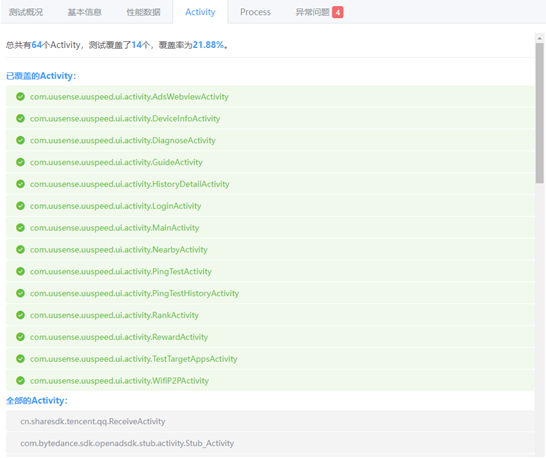Select the HistoryDetailActivity row
Image resolution: width=546 pixels, height=458 pixels.
[x=270, y=184]
